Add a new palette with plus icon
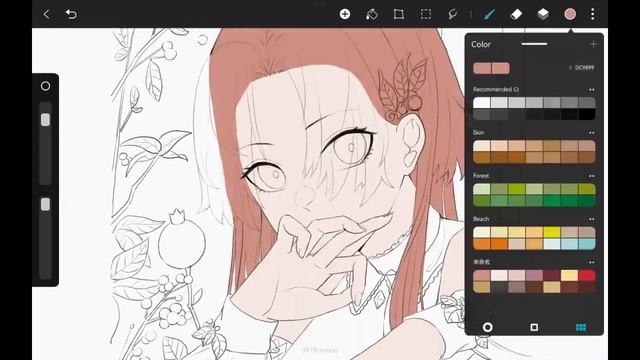640x360 pixels. [593, 44]
